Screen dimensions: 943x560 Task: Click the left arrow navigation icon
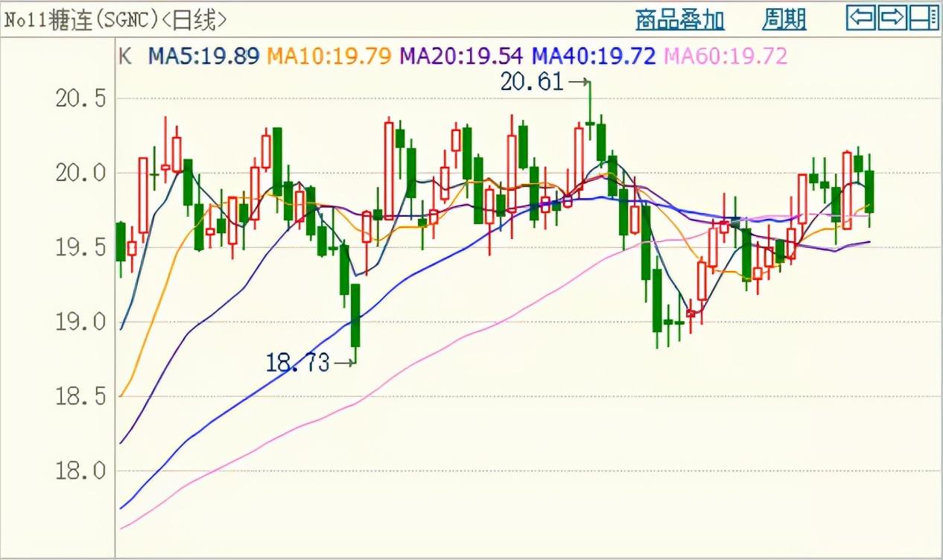pyautogui.click(x=861, y=16)
